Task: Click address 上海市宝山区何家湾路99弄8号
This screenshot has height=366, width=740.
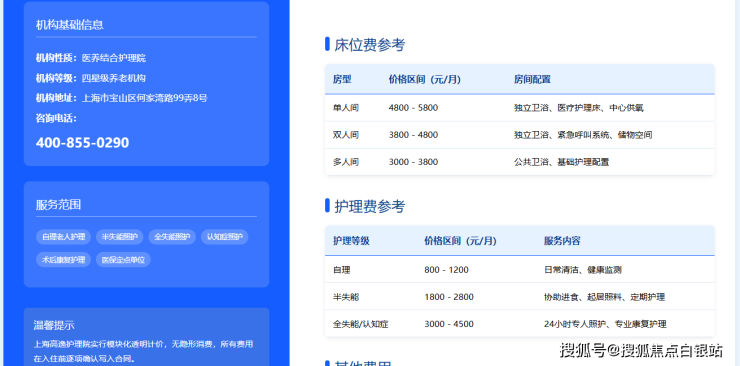Action: tap(144, 98)
